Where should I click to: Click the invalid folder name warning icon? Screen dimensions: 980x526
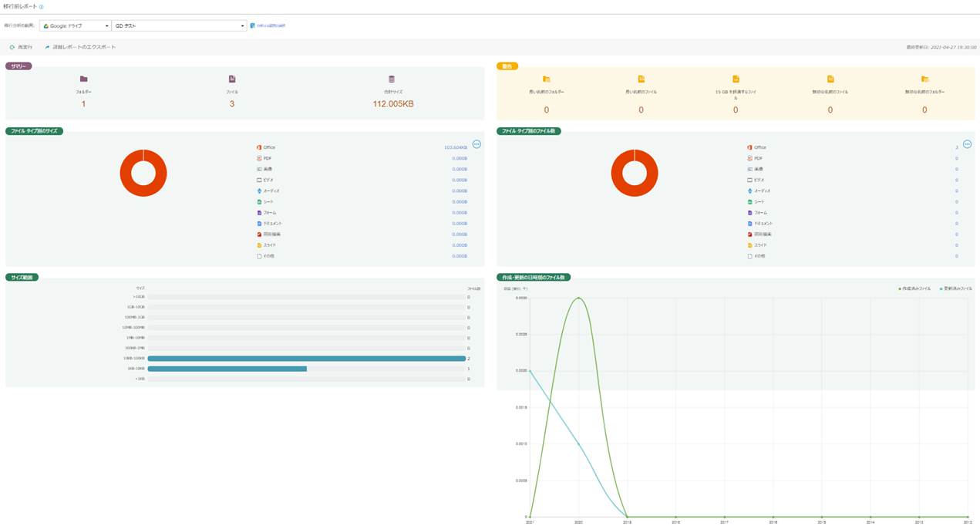[x=925, y=79]
